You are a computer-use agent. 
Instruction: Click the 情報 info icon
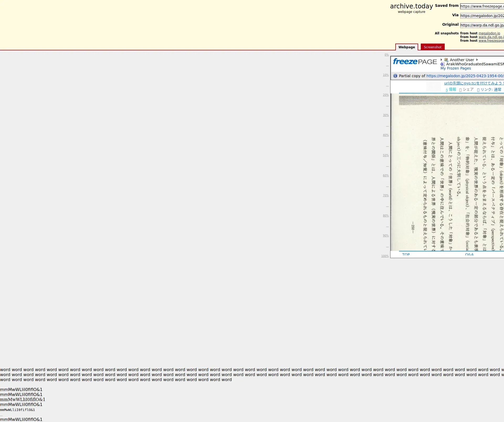coord(447,90)
